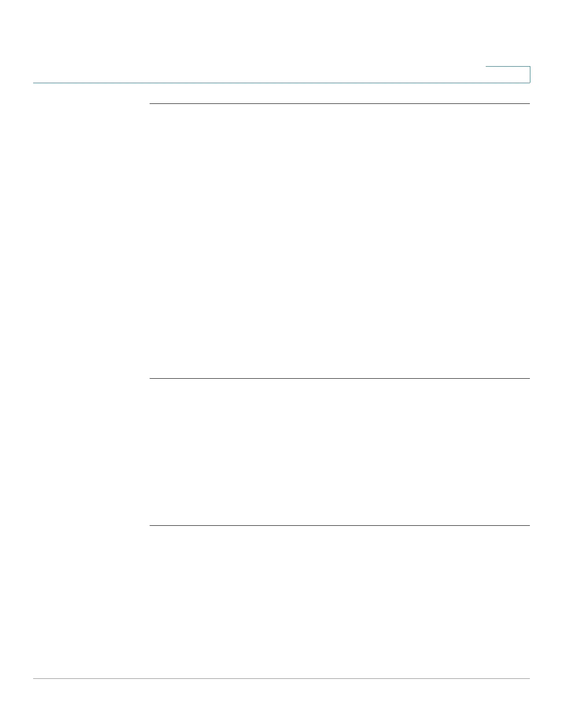Click right end of second black divider
Viewport: 563px width, 728px height.
pyautogui.click(x=528, y=378)
